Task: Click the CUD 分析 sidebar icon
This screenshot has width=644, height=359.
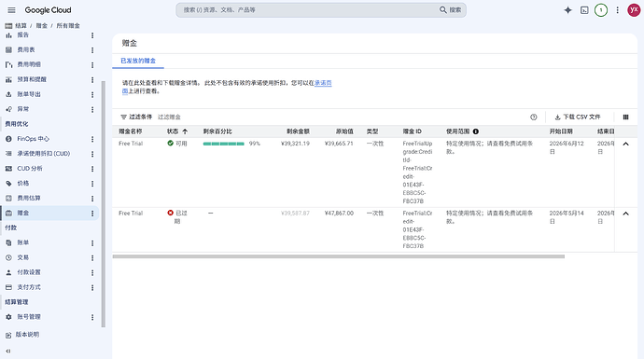Action: (x=8, y=169)
